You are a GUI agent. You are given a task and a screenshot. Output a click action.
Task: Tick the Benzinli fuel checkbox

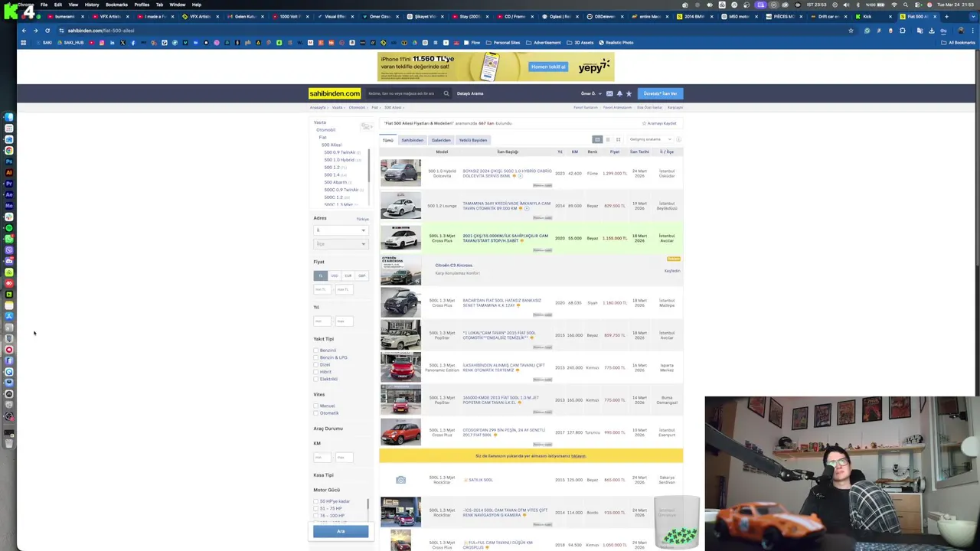[x=315, y=350]
